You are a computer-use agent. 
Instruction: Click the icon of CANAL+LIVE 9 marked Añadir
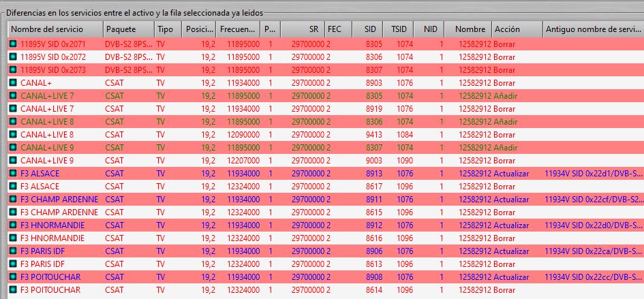tap(14, 147)
